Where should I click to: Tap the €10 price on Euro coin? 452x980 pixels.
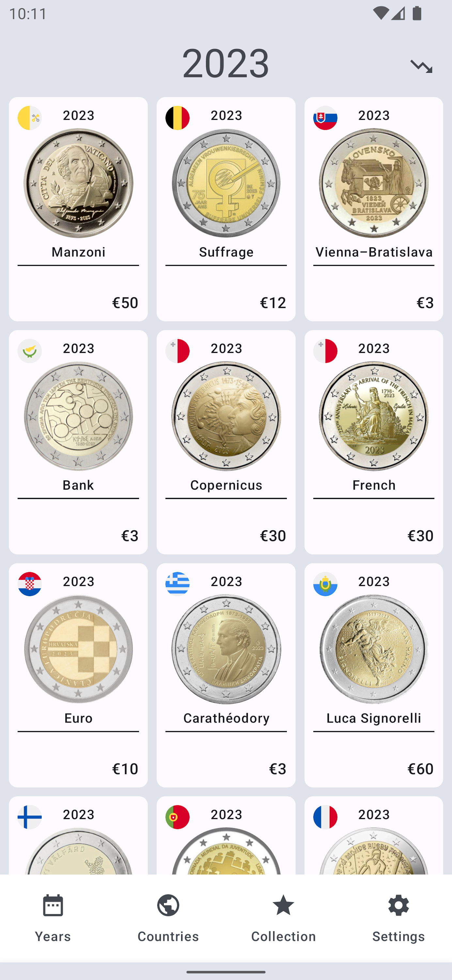point(125,769)
